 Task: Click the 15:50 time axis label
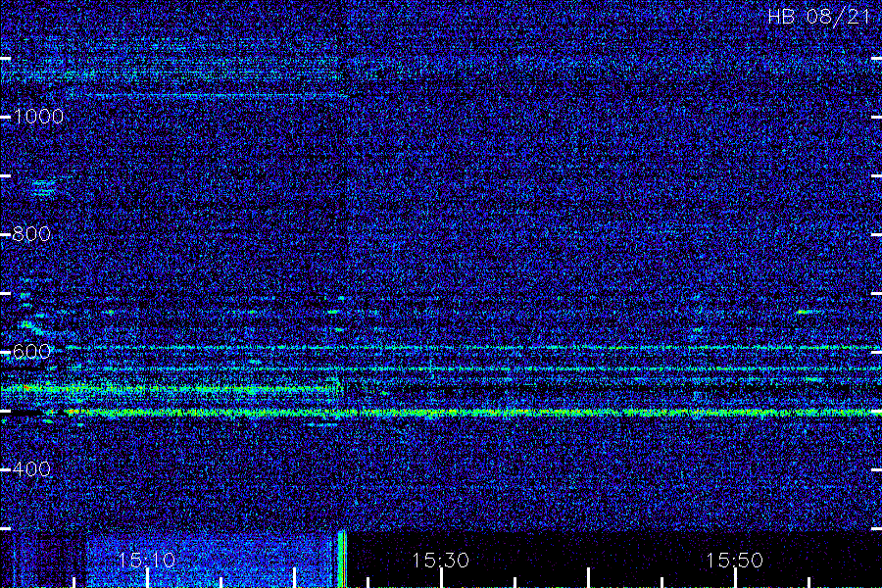click(734, 560)
